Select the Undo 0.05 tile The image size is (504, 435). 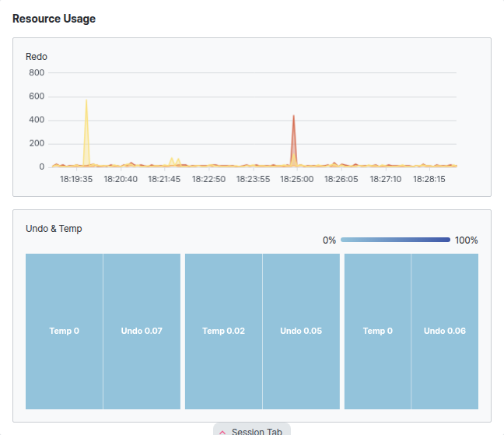(301, 332)
